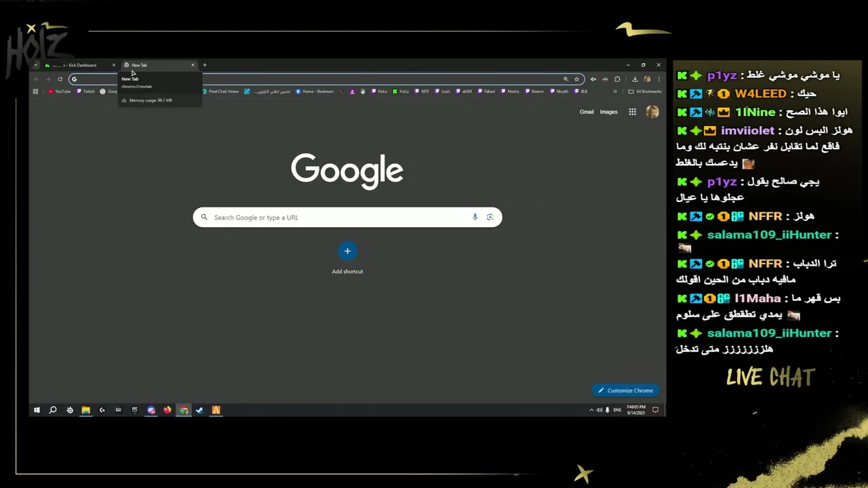The height and width of the screenshot is (488, 868).
Task: Open a new tab with plus button
Action: (x=204, y=65)
